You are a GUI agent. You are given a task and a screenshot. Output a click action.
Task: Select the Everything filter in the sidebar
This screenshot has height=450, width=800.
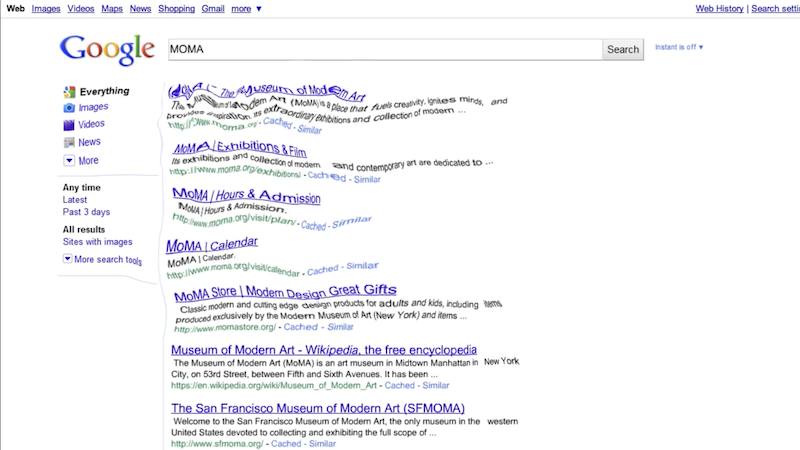click(105, 91)
